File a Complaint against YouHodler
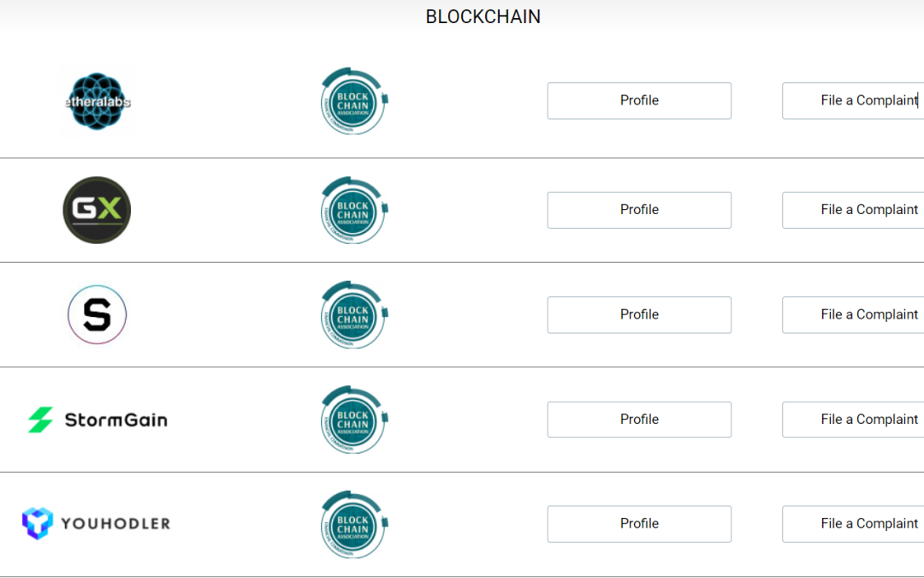This screenshot has width=924, height=578. (x=853, y=524)
